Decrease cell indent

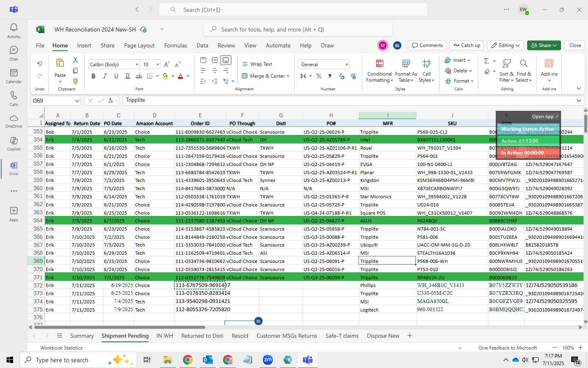tap(203, 81)
